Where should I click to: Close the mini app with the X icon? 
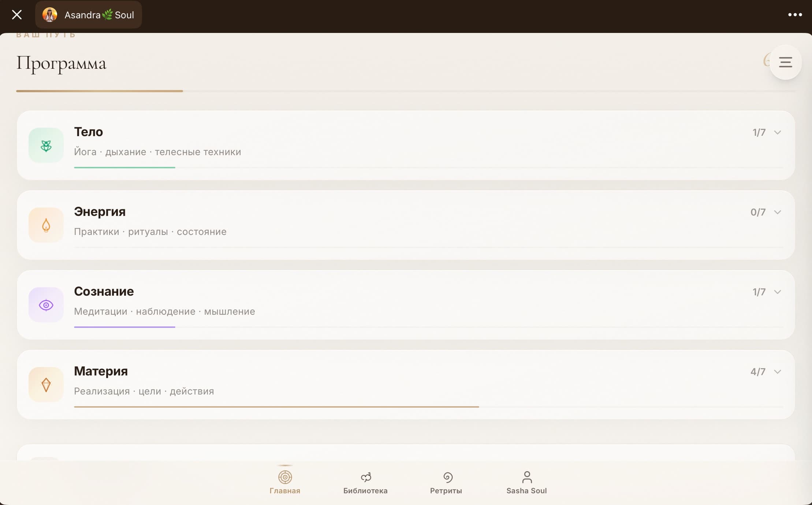[17, 15]
